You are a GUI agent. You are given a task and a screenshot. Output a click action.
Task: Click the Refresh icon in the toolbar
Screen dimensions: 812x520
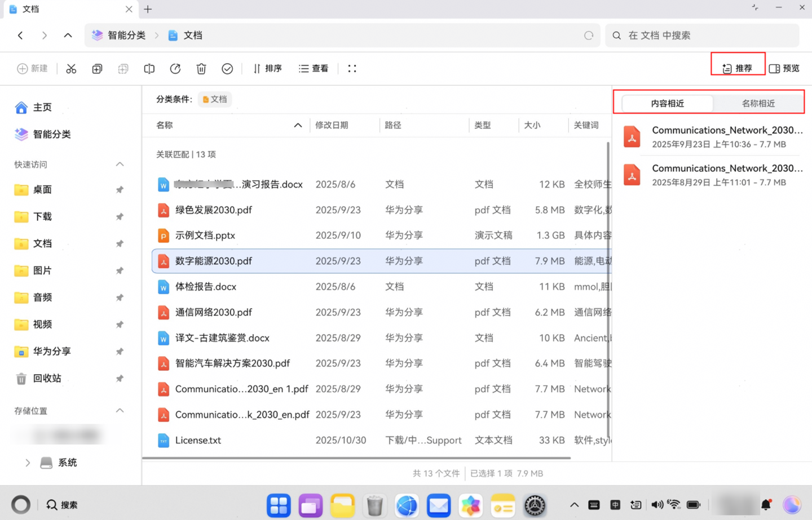pyautogui.click(x=175, y=68)
